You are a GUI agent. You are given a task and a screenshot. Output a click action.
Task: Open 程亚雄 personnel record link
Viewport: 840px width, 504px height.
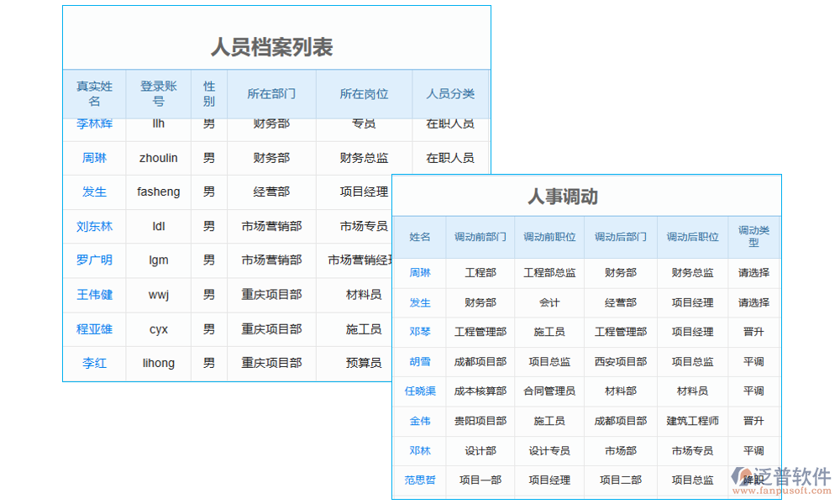94,328
